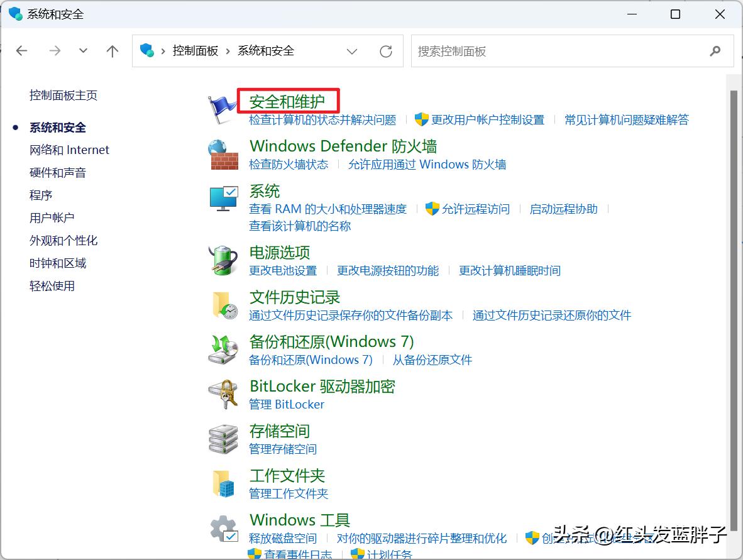
Task: Select 网络和 Internet in the sidebar
Action: click(x=70, y=150)
